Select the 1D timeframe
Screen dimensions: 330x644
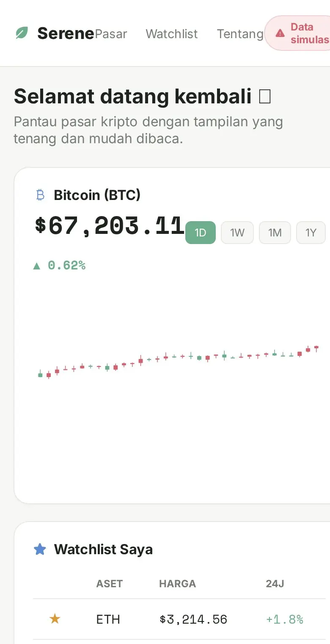click(201, 233)
